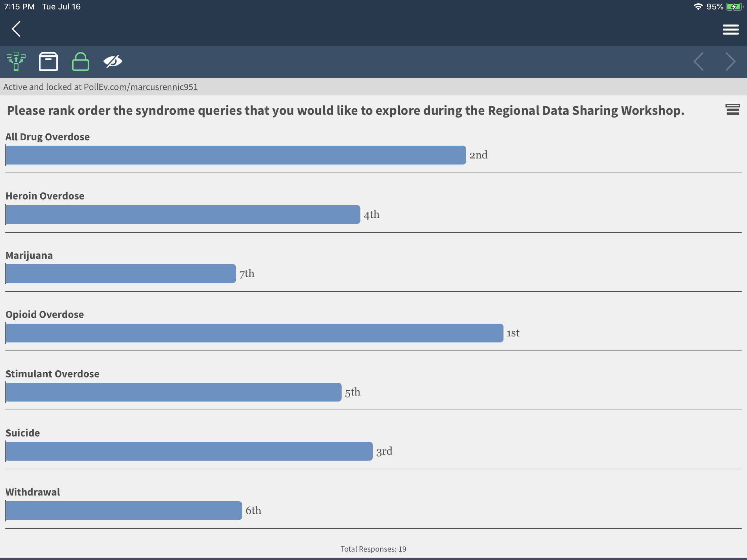Click the Heroin Overdose label

(45, 196)
